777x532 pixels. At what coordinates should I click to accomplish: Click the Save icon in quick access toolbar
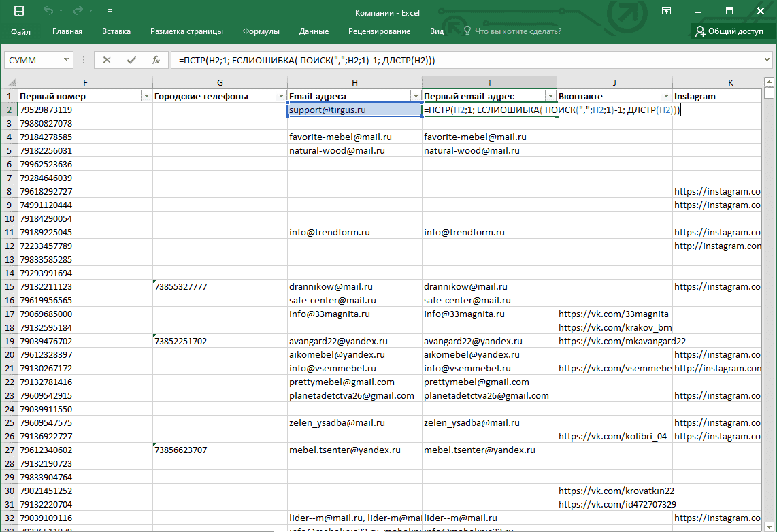point(19,11)
